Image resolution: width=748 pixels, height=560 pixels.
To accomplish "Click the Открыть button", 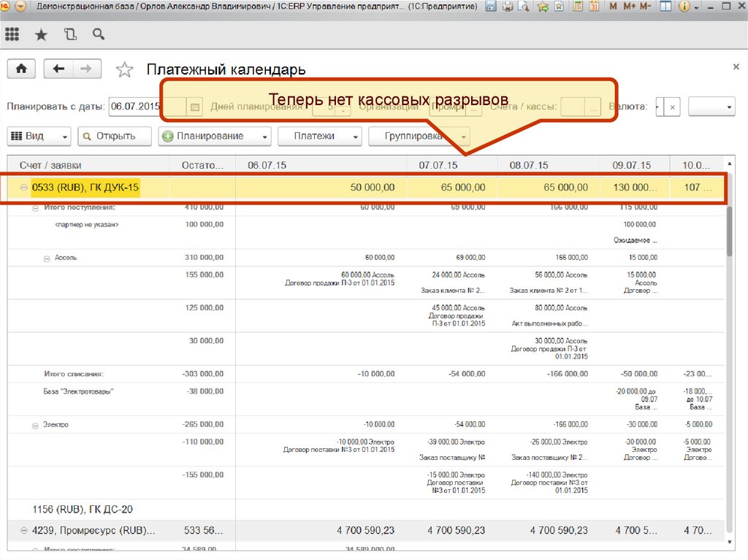I will point(115,137).
